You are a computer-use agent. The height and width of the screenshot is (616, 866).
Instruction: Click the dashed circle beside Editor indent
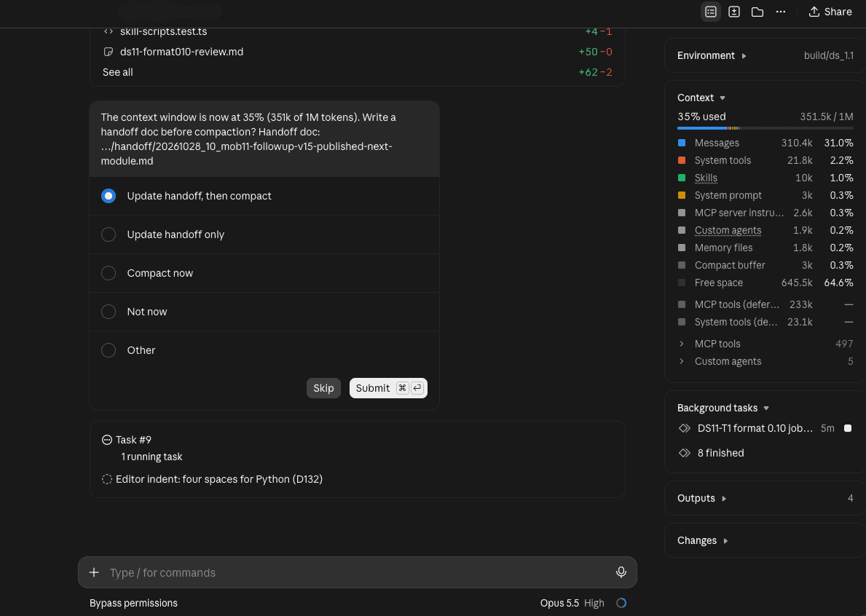(107, 479)
